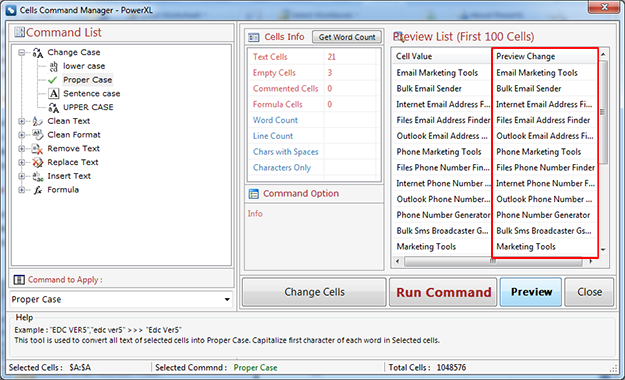Click the preview list scroll down arrow

603,250
